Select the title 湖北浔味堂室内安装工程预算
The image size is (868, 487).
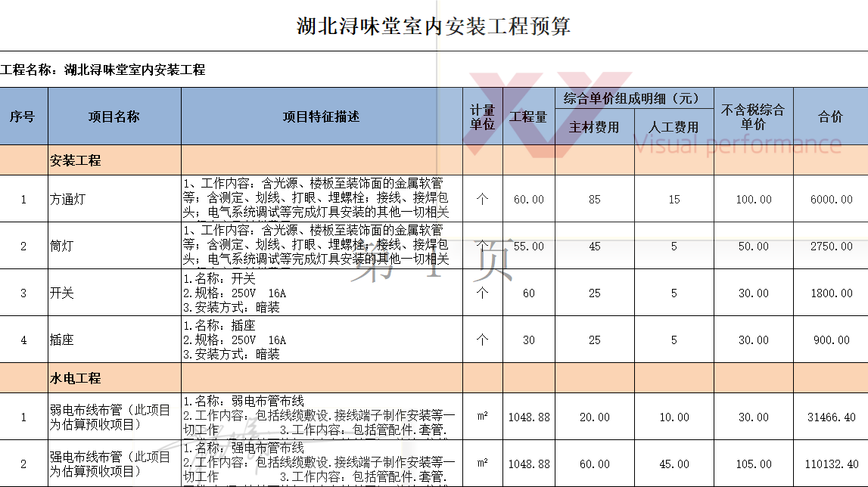pyautogui.click(x=434, y=27)
